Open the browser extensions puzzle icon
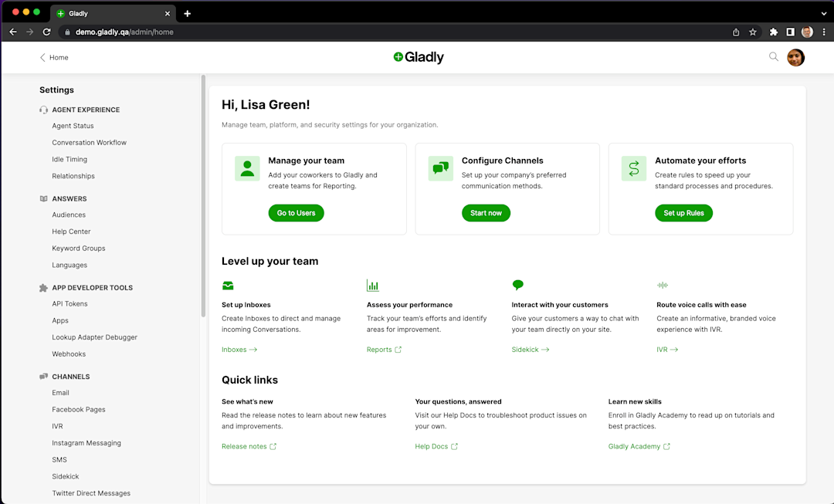Screen dimensions: 834x504 coord(773,32)
